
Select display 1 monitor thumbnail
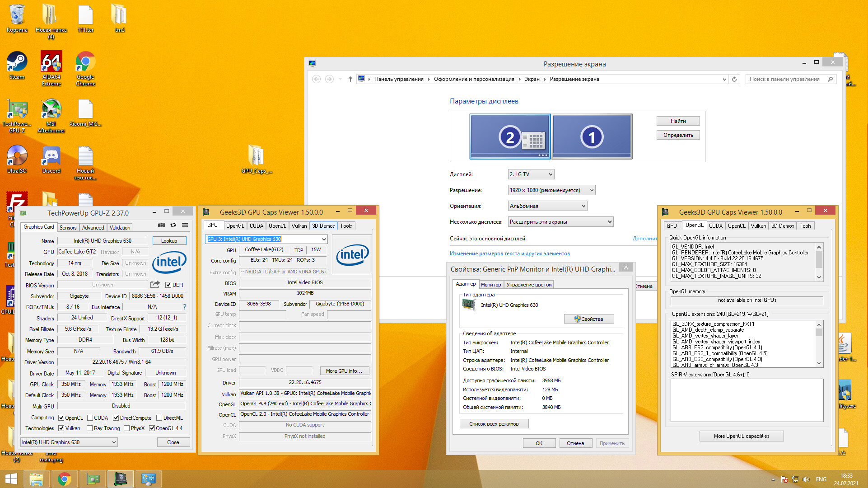[592, 136]
